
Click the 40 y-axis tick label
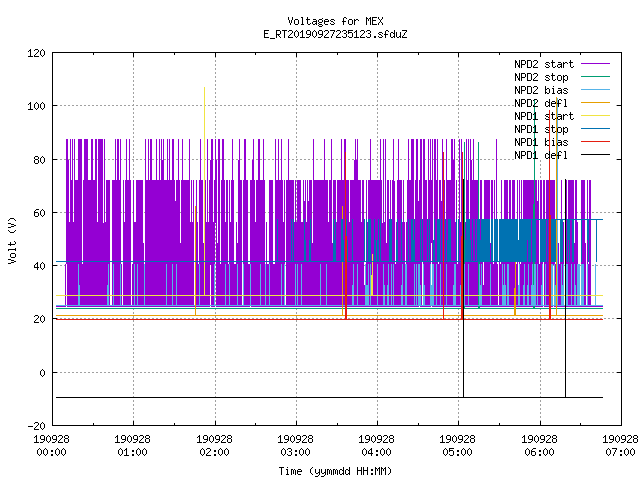click(39, 266)
